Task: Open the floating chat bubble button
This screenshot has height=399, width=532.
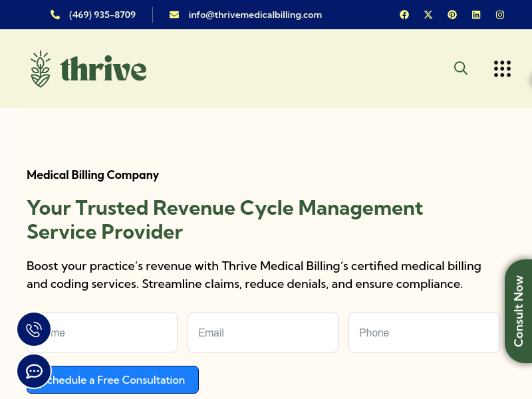Action: pos(34,372)
